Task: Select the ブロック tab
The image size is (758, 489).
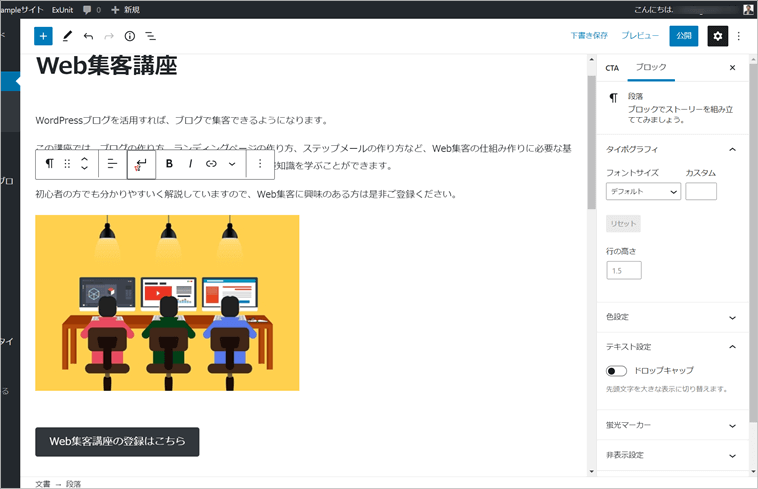Action: tap(651, 68)
